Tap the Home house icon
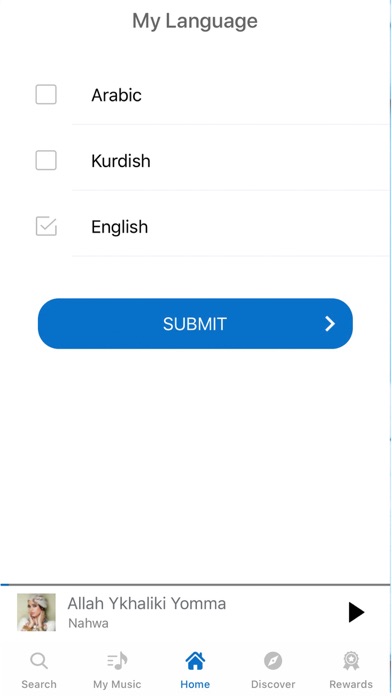Image resolution: width=392 pixels, height=696 pixels. click(x=195, y=661)
